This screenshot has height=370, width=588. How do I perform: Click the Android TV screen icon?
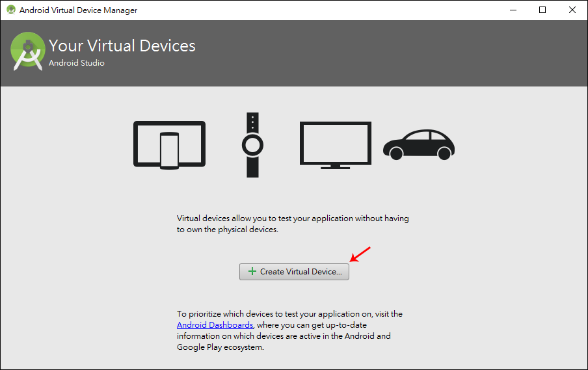click(336, 145)
